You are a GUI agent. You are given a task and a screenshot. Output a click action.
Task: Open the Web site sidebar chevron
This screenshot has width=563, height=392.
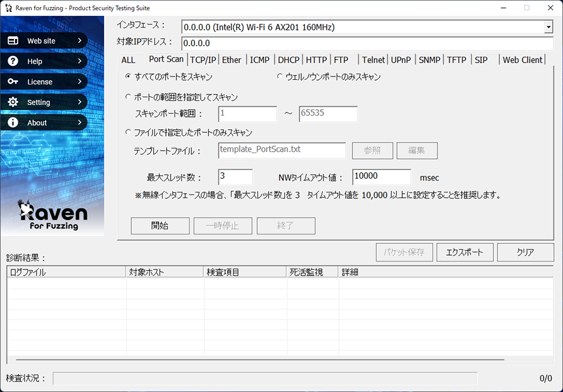[80, 40]
